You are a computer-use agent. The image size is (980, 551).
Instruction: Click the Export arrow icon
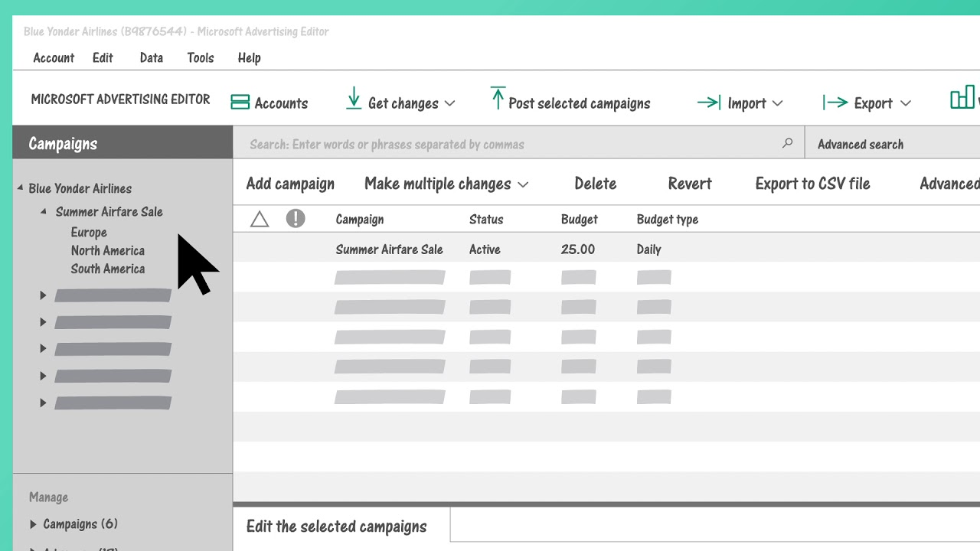pos(835,102)
